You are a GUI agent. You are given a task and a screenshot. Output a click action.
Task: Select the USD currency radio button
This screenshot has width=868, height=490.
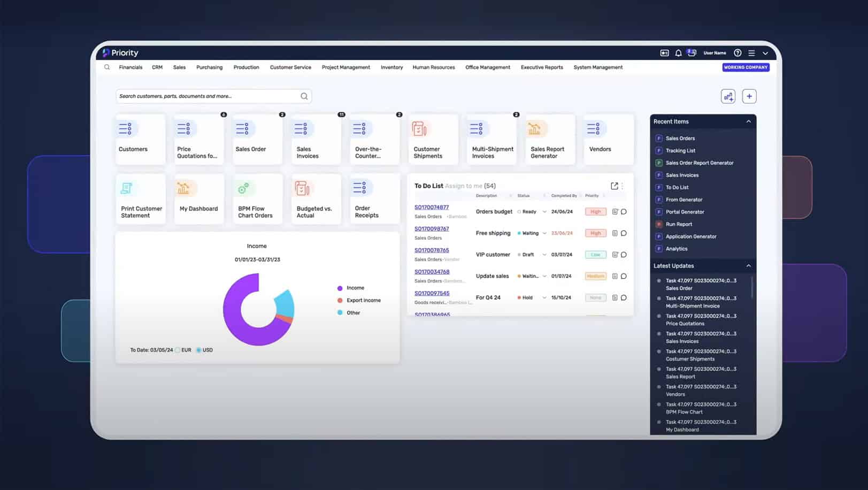(x=198, y=350)
